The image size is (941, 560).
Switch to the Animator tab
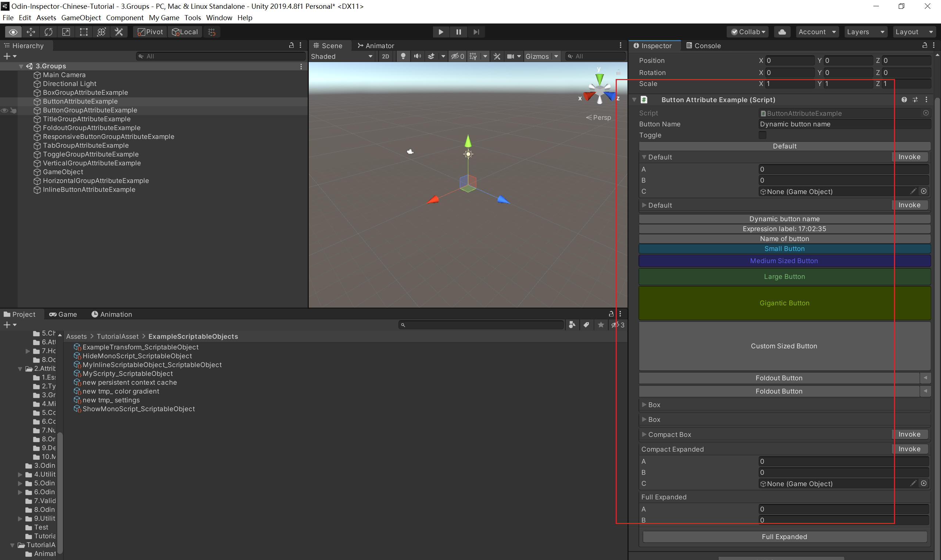point(376,46)
